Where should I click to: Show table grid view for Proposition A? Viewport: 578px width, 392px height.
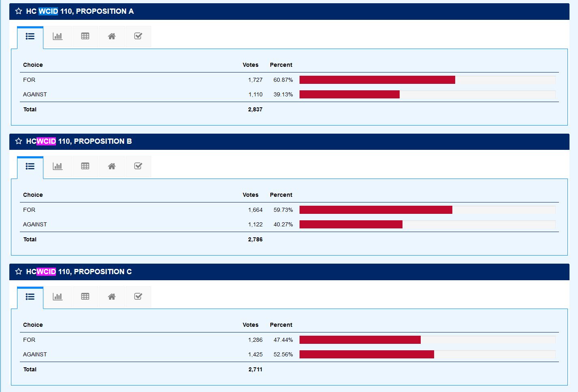point(85,36)
